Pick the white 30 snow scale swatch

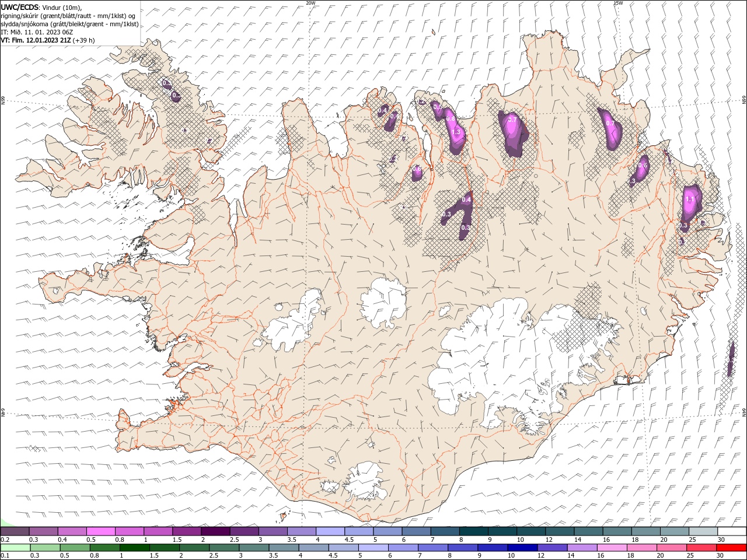tap(732, 531)
